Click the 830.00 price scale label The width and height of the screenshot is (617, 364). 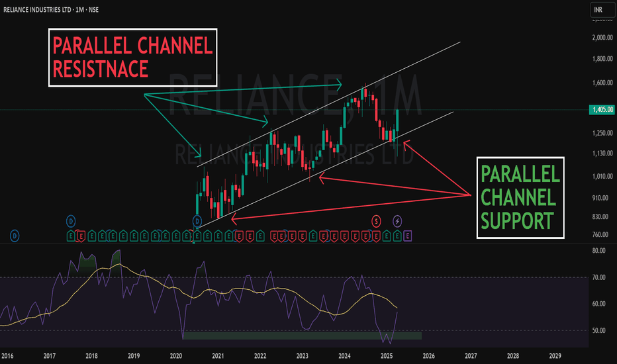coord(600,217)
